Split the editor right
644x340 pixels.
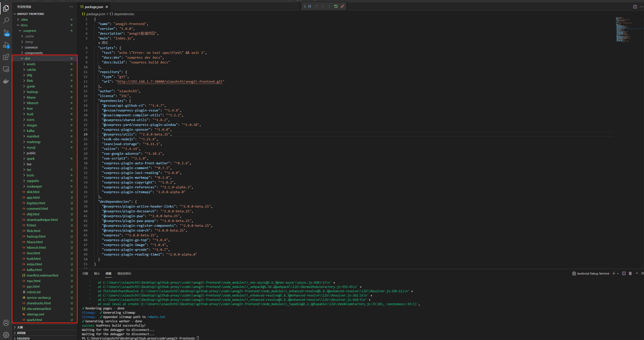click(635, 7)
